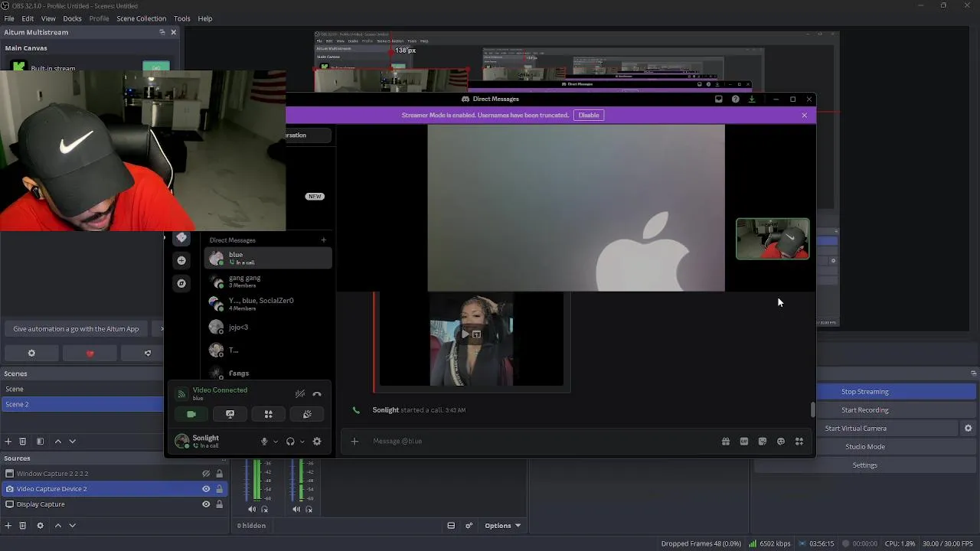The height and width of the screenshot is (551, 980).
Task: Open headphone output options arrow
Action: (302, 442)
